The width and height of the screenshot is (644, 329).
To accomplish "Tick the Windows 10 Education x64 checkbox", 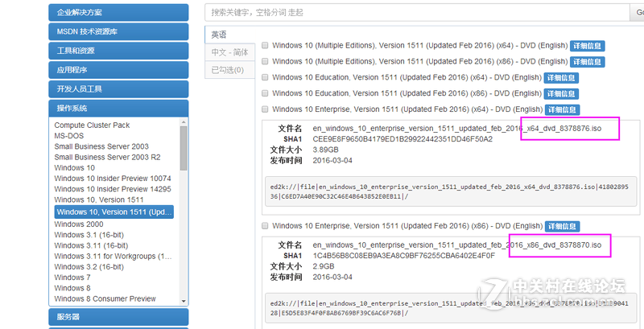I will (265, 77).
